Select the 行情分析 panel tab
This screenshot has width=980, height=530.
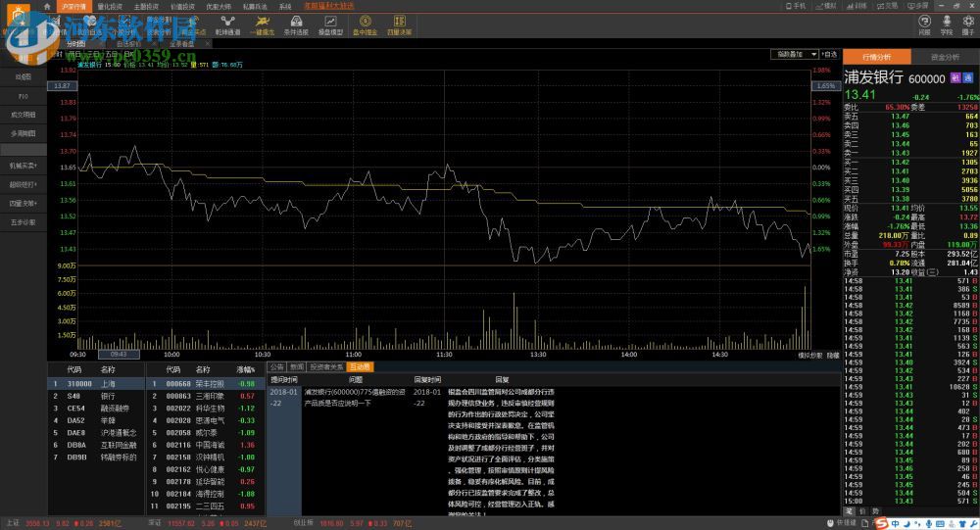click(876, 57)
